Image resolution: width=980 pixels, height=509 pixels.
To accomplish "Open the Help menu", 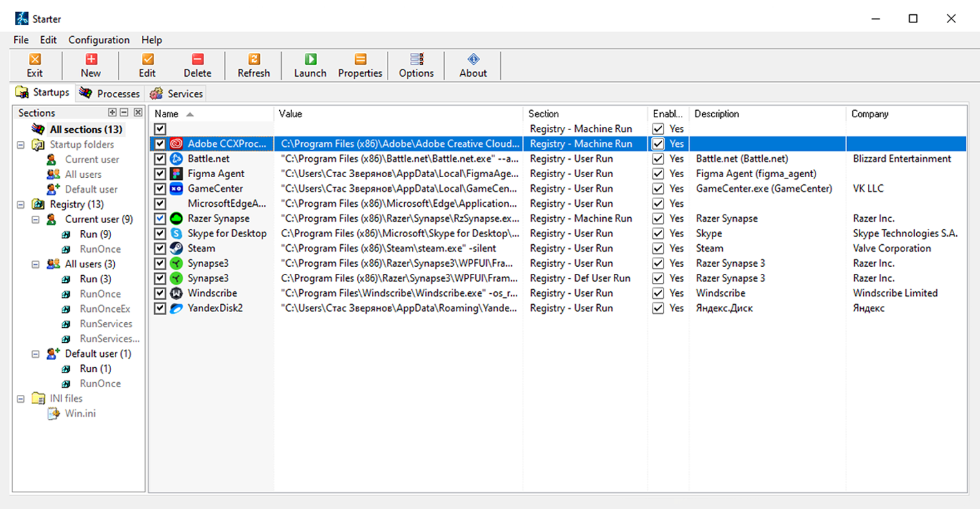I will [x=152, y=40].
